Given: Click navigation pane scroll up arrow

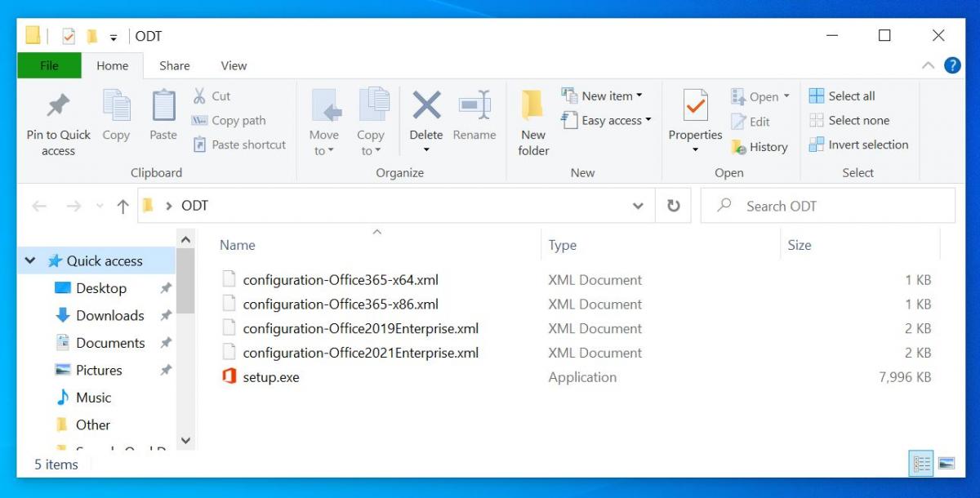Looking at the screenshot, I should [185, 240].
